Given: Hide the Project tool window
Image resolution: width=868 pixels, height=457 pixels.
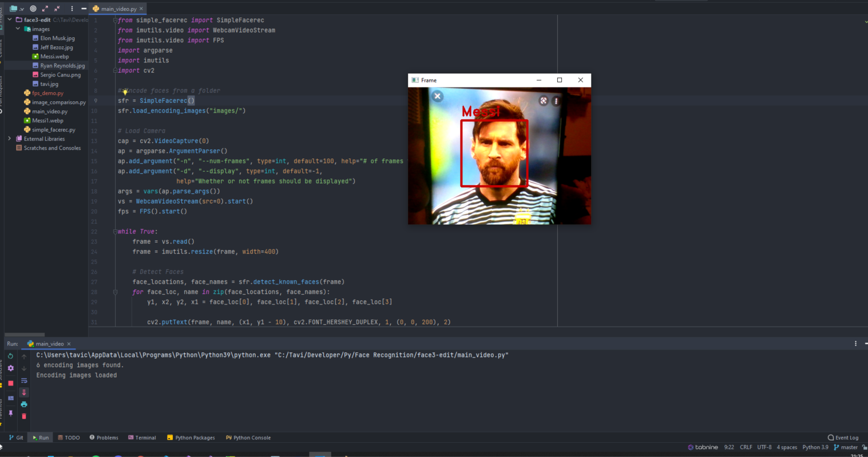Looking at the screenshot, I should coord(84,9).
